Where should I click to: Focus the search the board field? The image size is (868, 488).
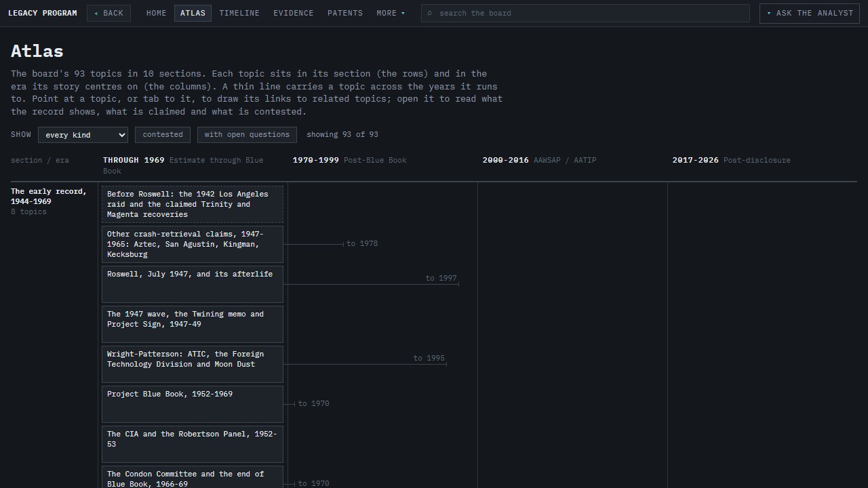pos(585,13)
